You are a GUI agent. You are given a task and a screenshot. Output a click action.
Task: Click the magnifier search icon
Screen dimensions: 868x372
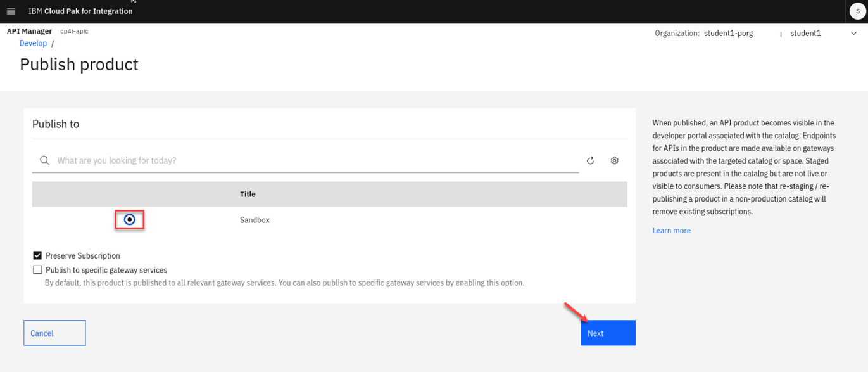(x=44, y=160)
